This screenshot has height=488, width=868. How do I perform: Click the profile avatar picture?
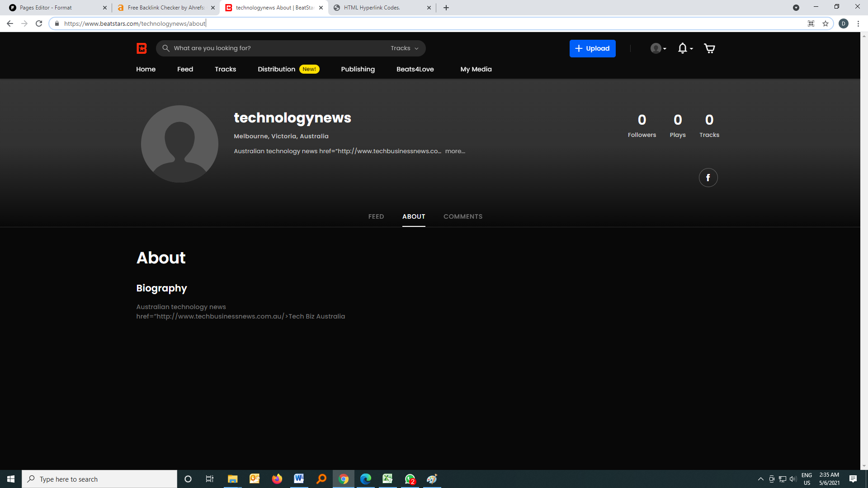pos(179,144)
